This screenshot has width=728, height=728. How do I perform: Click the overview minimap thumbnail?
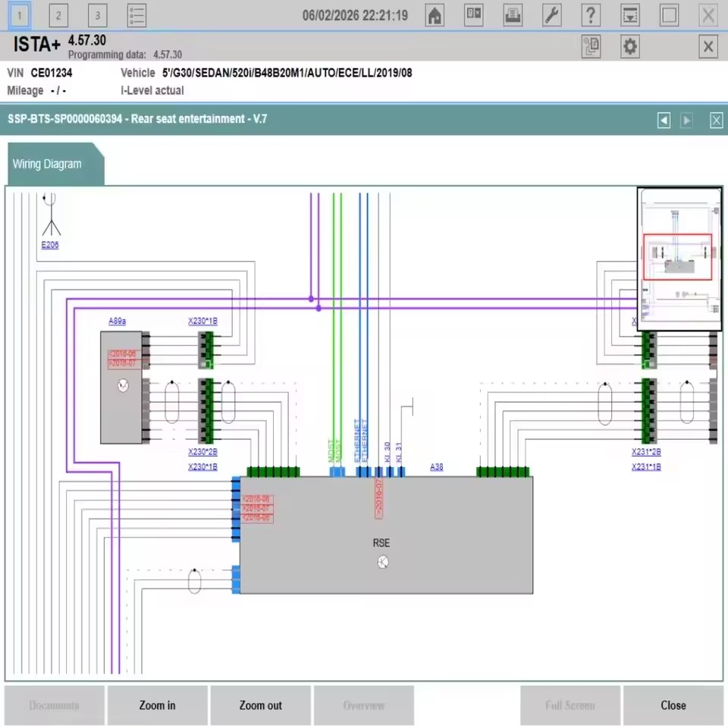679,259
